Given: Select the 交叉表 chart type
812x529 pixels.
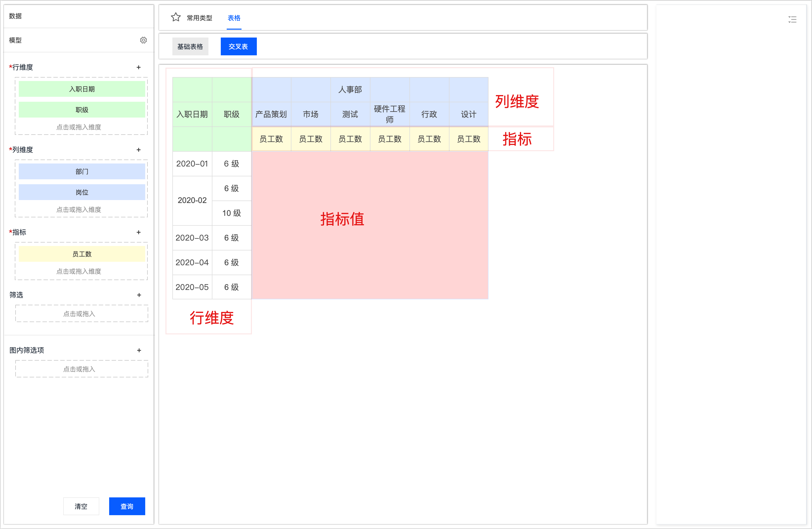Looking at the screenshot, I should point(239,46).
